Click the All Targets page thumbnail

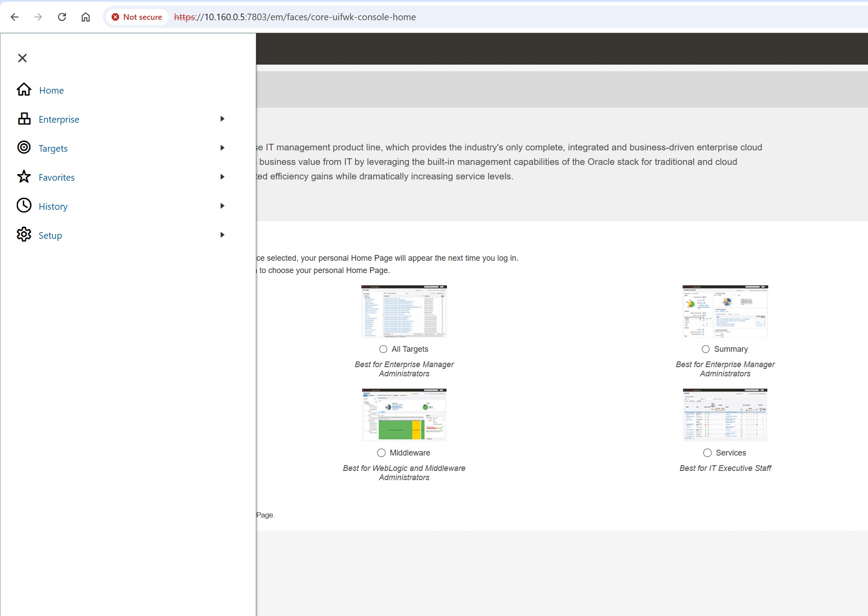tap(404, 312)
